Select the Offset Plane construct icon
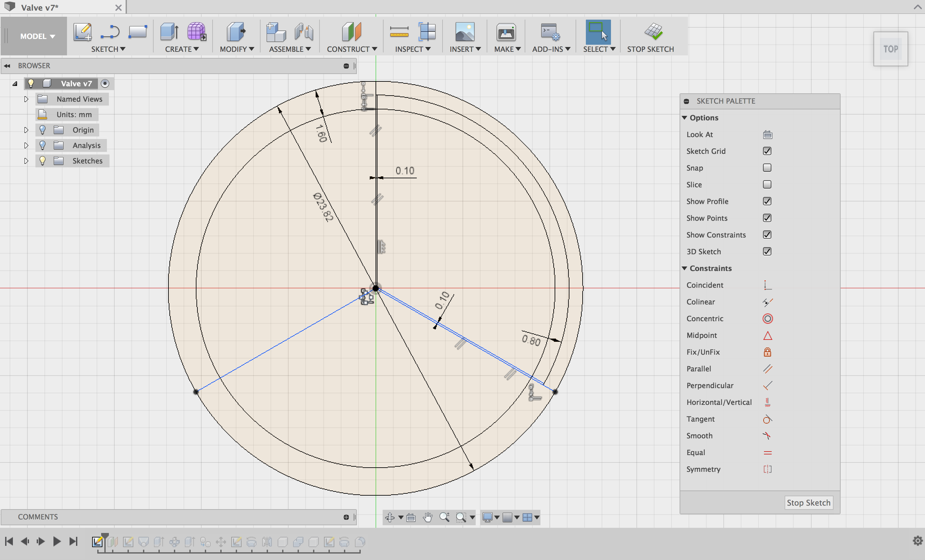 pos(351,32)
